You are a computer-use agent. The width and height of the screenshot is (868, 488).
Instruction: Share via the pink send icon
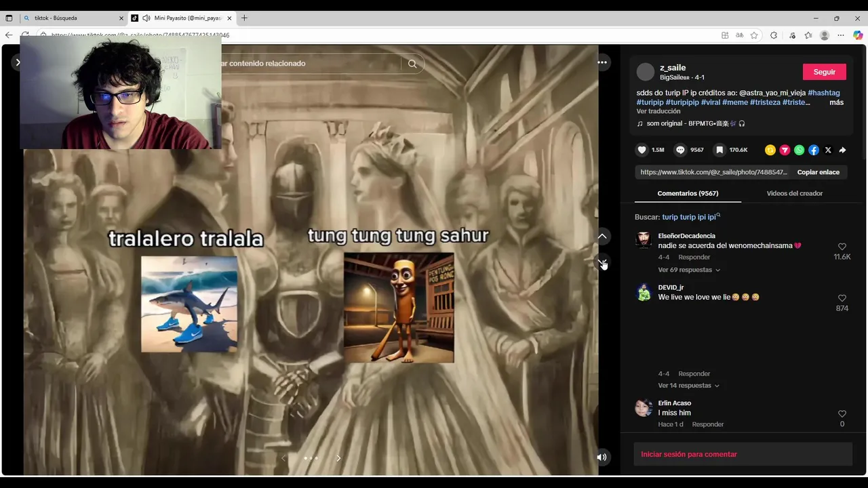785,150
